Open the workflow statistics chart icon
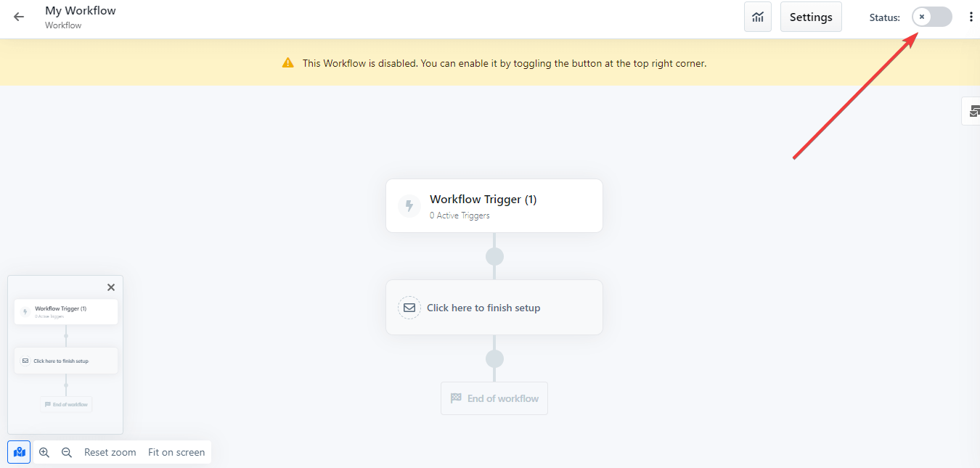 [757, 17]
